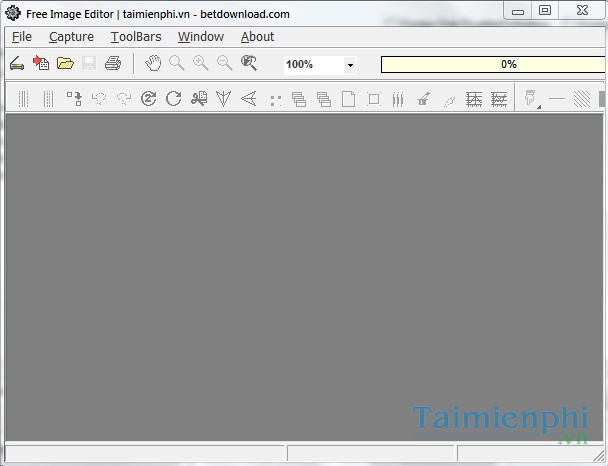
Task: Click the left-pointing triangle flip icon
Action: click(249, 98)
